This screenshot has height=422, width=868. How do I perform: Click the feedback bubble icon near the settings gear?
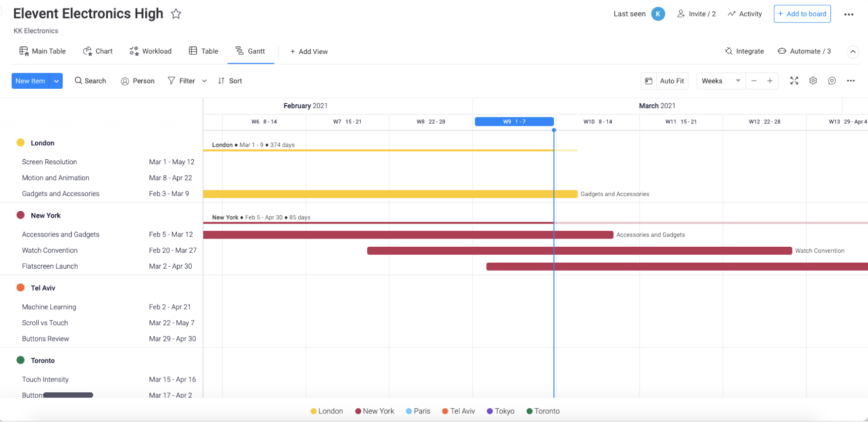[832, 80]
